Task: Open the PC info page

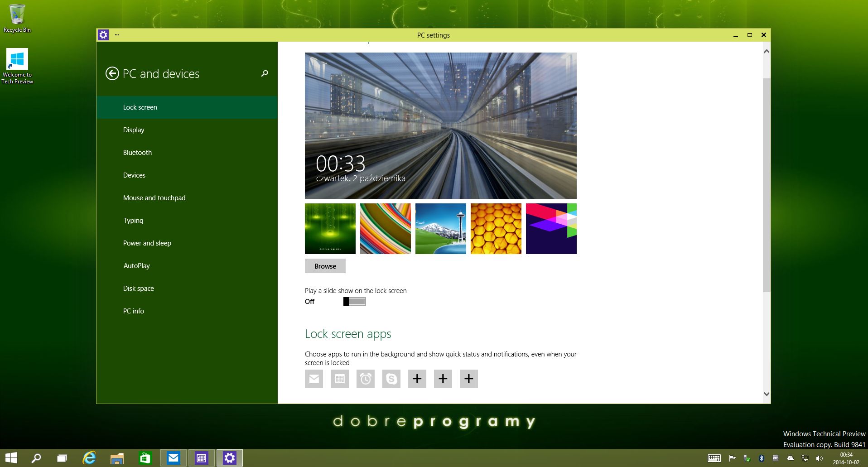Action: 187,311
